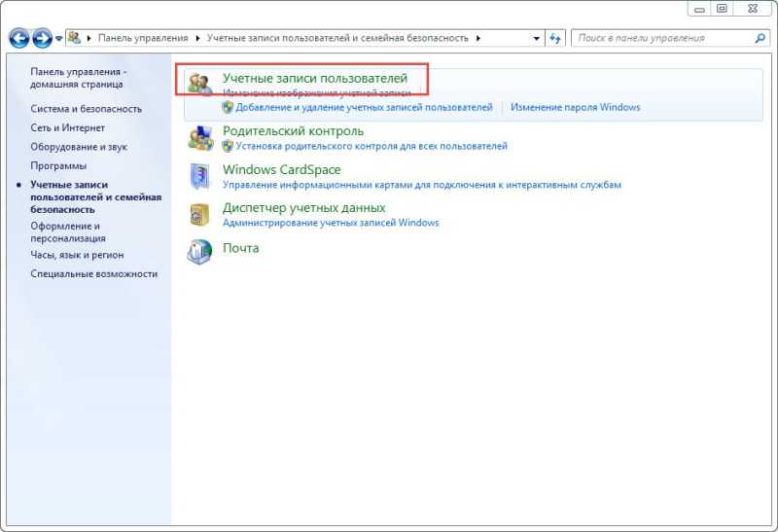Viewport: 778px width, 532px height.
Task: Click the Parental Controls icon
Action: click(200, 138)
